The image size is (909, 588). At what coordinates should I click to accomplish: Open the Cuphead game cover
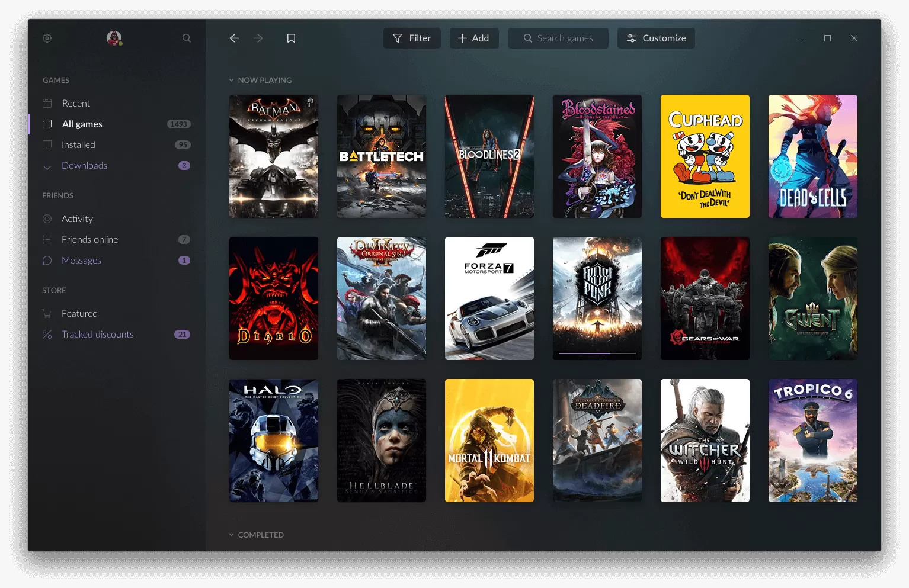(x=705, y=156)
